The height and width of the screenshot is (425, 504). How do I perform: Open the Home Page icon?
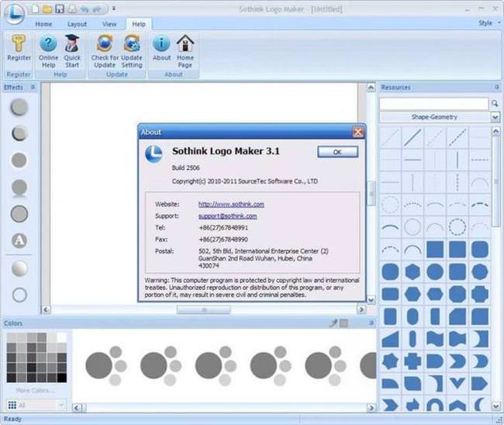[x=185, y=43]
